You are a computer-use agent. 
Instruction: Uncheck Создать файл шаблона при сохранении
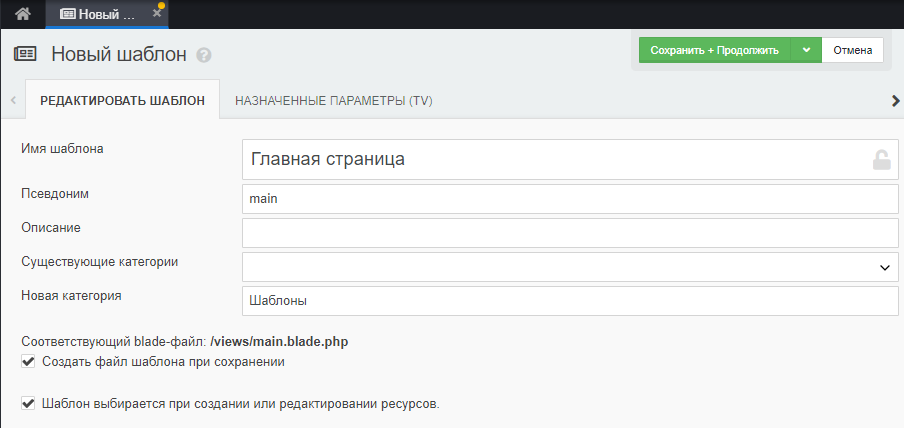tap(27, 361)
